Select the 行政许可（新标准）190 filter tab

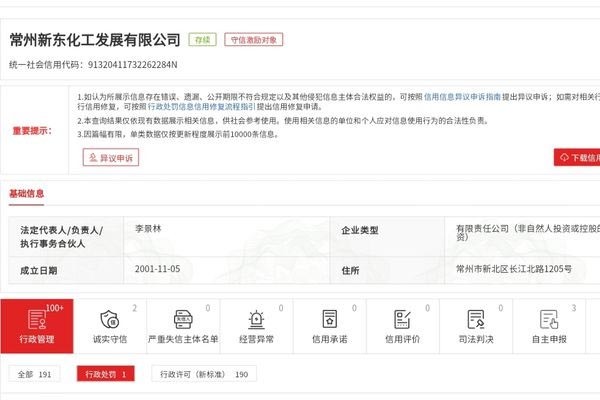(204, 374)
